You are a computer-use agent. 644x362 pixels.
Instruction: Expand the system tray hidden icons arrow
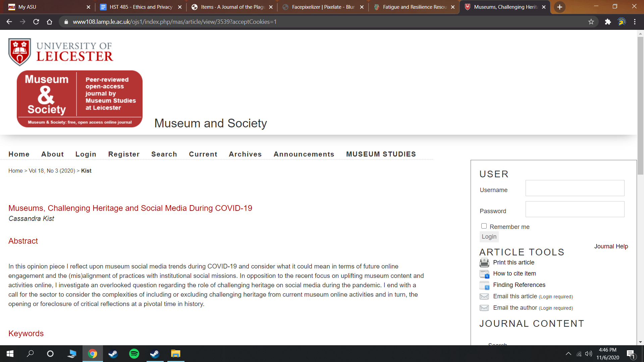coord(569,354)
